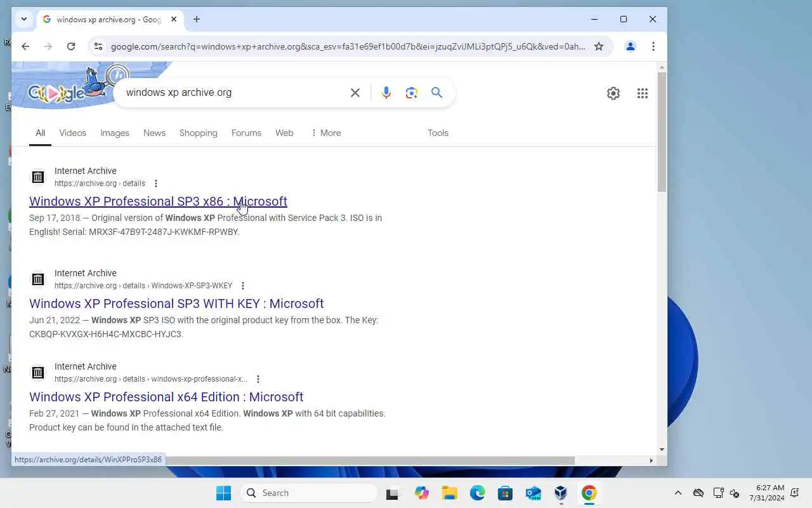Start voice search with microphone icon
The height and width of the screenshot is (508, 812).
pos(386,93)
